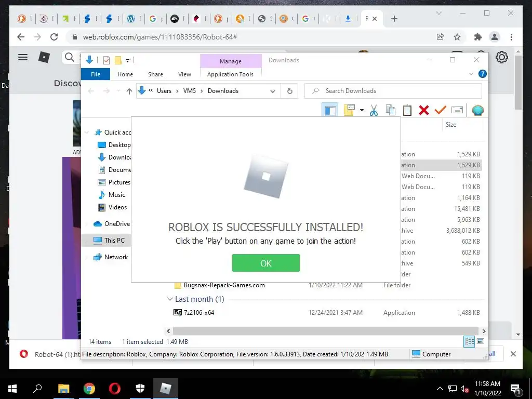
Task: Click the blue shell icon in Explorer toolbar
Action: (x=478, y=110)
